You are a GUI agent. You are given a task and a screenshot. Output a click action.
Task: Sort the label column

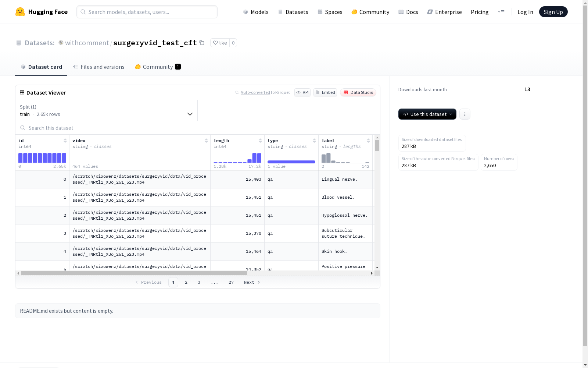pos(368,141)
